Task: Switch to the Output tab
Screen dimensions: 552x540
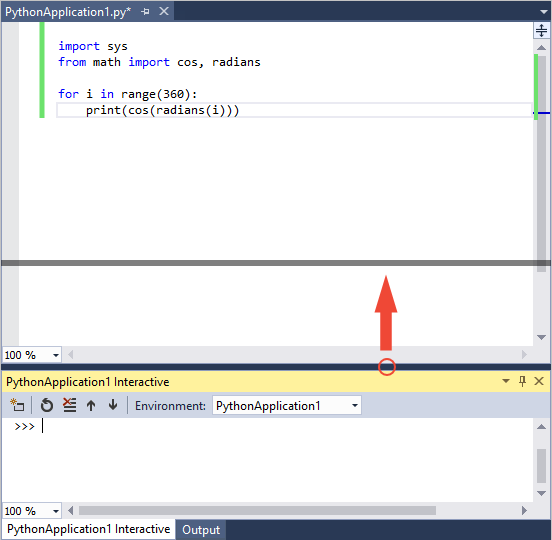Action: point(201,530)
